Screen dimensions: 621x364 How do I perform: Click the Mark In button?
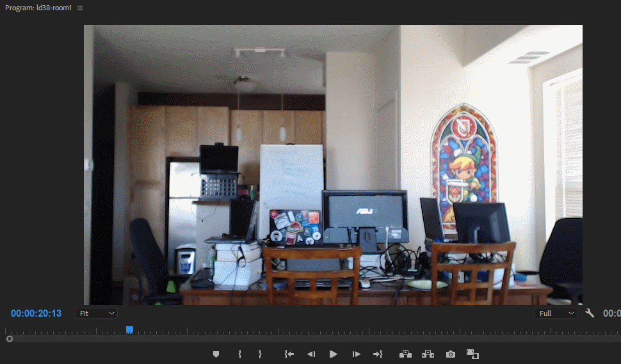pos(239,354)
